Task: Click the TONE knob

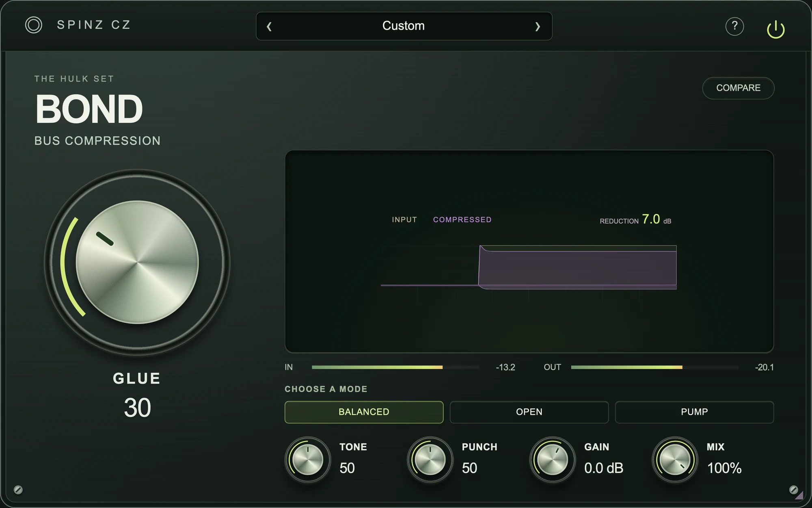Action: point(308,460)
